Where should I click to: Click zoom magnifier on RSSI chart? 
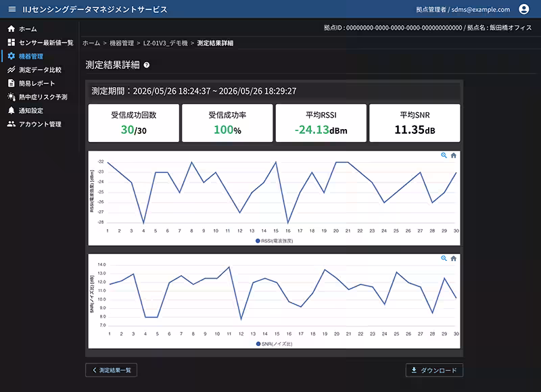444,155
